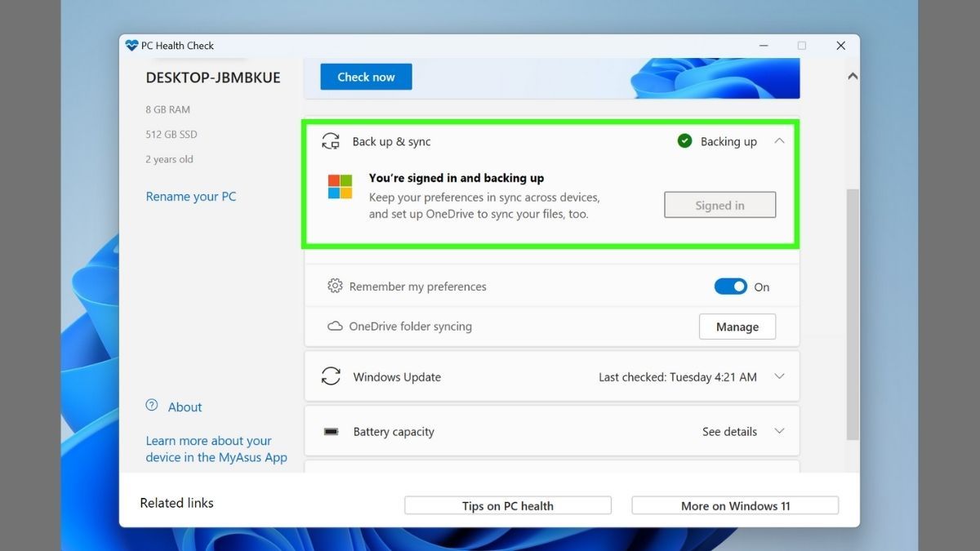Click the Windows Update circular arrows icon
Image resolution: width=980 pixels, height=551 pixels.
[x=331, y=376]
